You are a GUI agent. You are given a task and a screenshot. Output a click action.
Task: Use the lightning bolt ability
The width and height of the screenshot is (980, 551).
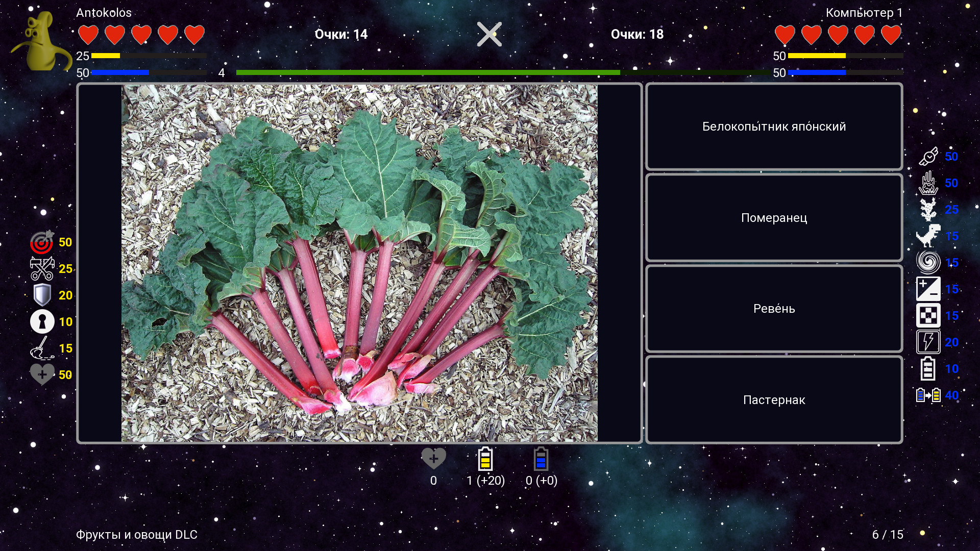(928, 342)
